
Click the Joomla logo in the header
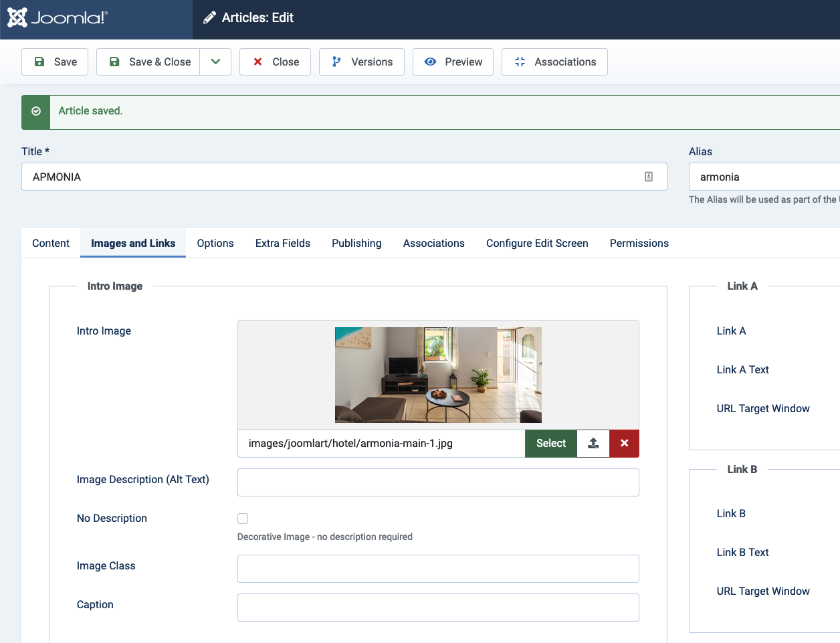(58, 18)
